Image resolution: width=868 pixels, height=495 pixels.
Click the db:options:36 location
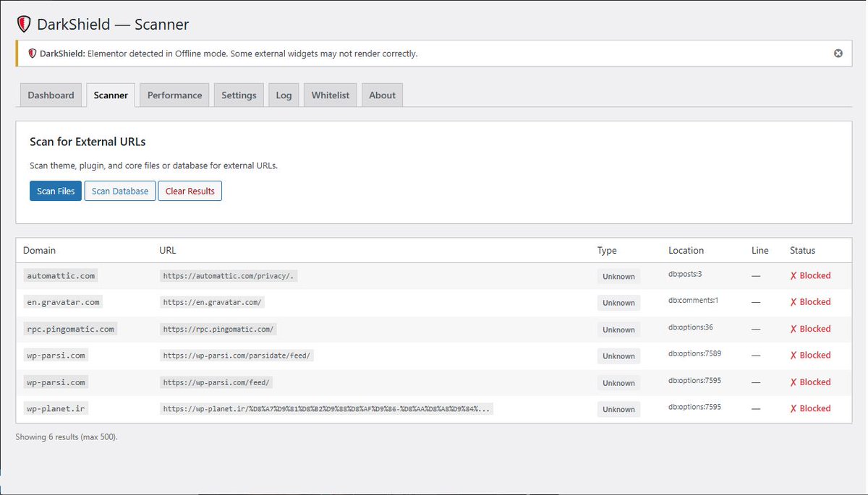coord(691,327)
